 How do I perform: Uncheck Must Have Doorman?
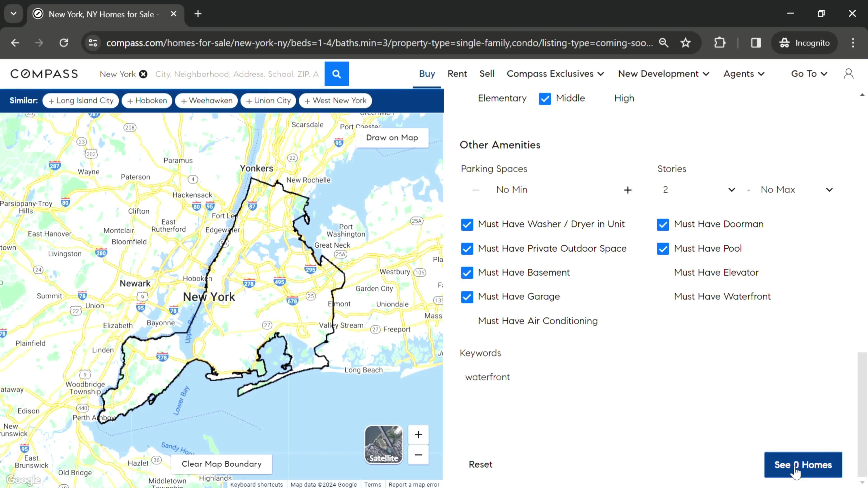tap(663, 225)
